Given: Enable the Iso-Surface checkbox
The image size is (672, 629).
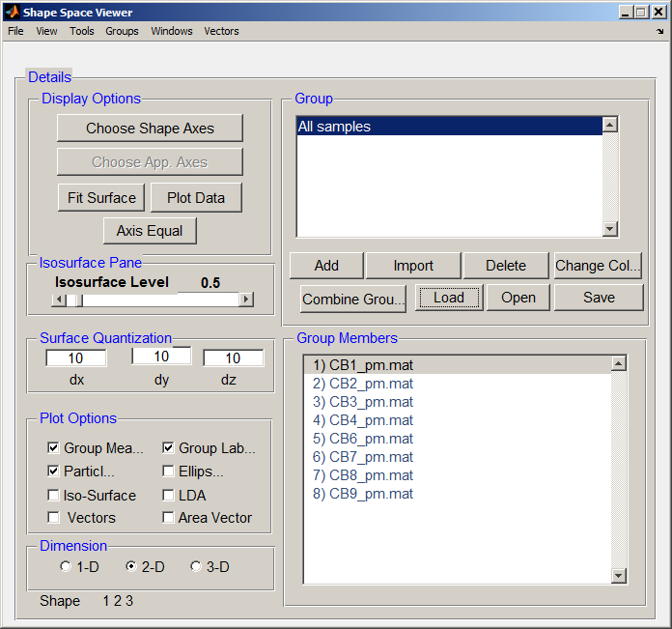Looking at the screenshot, I should click(53, 496).
